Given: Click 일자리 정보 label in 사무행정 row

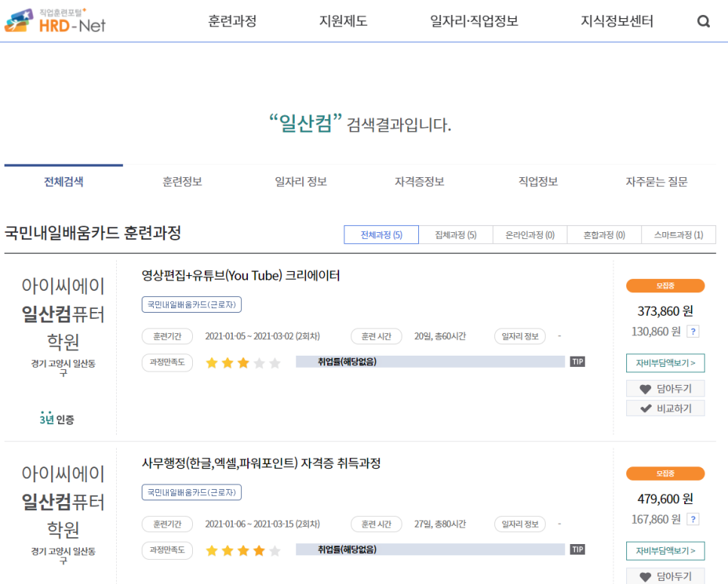Looking at the screenshot, I should point(520,524).
